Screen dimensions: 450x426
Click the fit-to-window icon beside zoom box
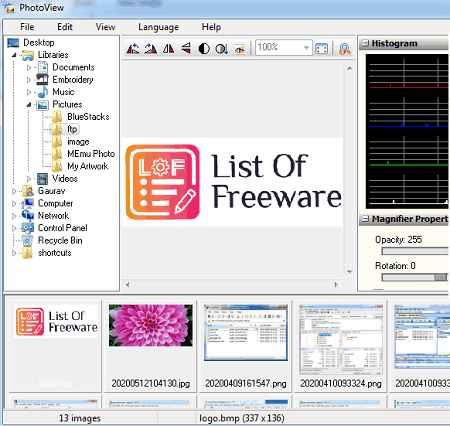click(x=321, y=49)
